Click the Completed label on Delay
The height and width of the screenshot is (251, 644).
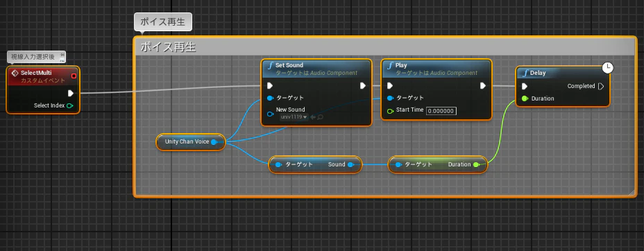coord(581,86)
